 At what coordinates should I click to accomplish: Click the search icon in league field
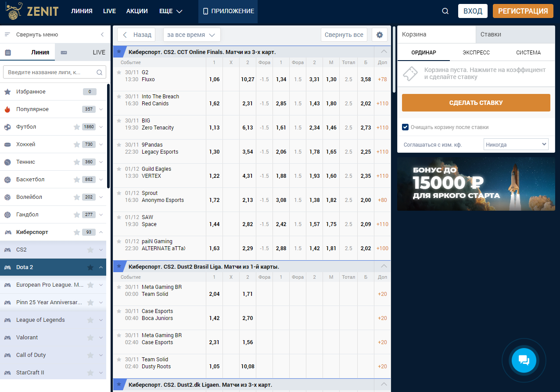pyautogui.click(x=99, y=72)
